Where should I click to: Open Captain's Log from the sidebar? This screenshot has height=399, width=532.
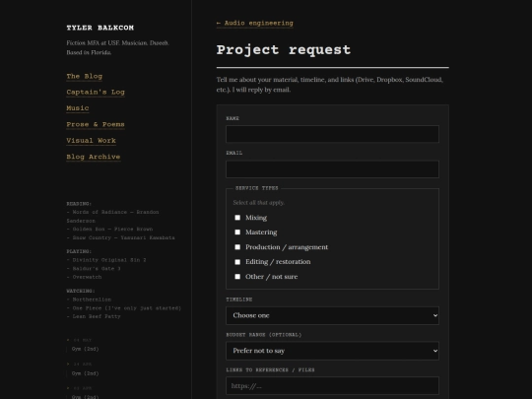pyautogui.click(x=96, y=93)
